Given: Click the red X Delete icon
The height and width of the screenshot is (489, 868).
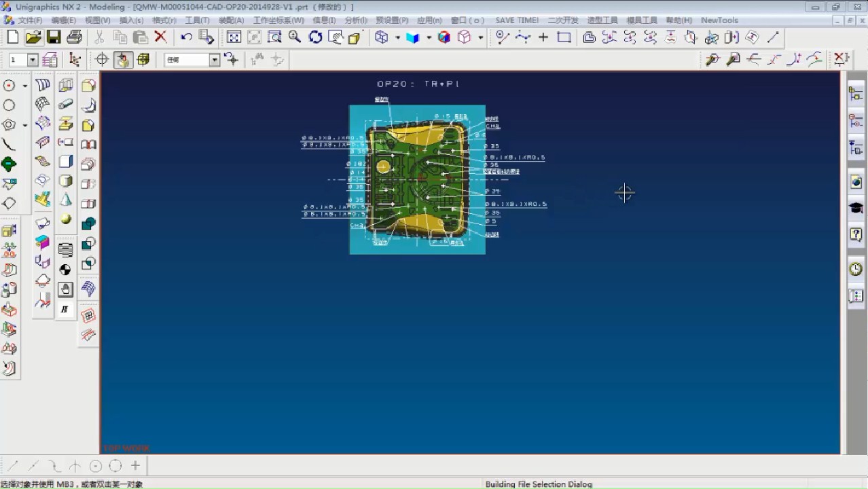Looking at the screenshot, I should [160, 37].
